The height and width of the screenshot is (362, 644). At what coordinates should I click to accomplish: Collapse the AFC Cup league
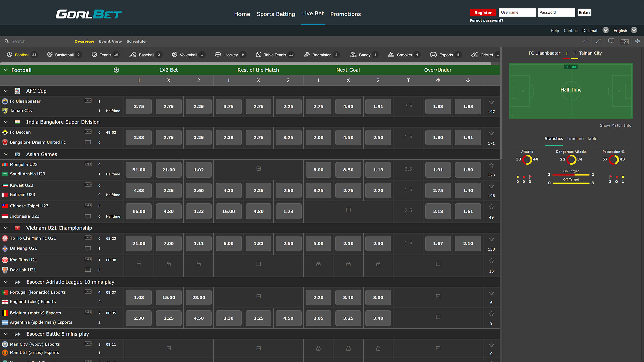6,91
